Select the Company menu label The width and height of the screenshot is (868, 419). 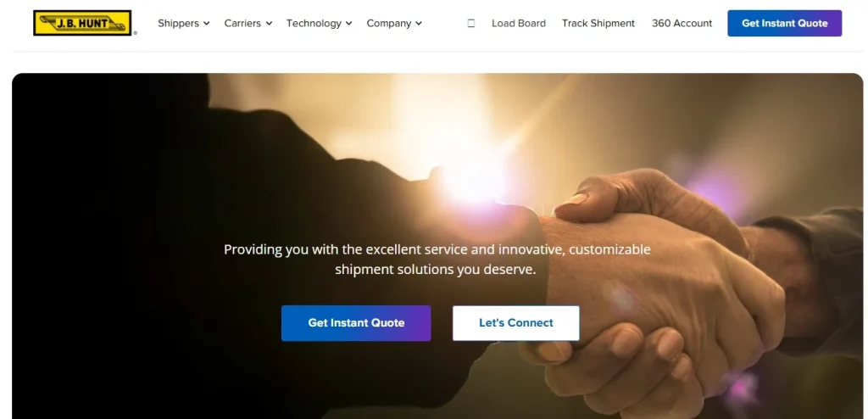(x=388, y=23)
